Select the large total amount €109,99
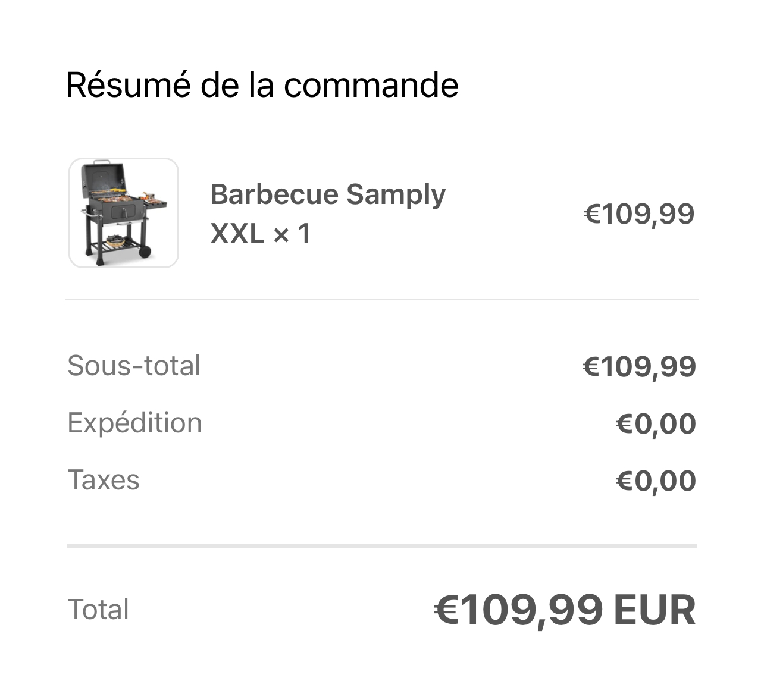The height and width of the screenshot is (700, 764). click(518, 611)
